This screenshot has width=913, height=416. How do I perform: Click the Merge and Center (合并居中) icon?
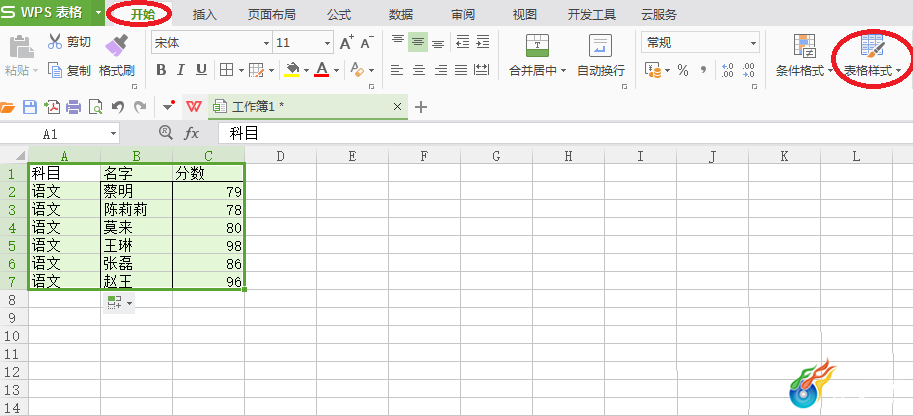click(x=537, y=45)
